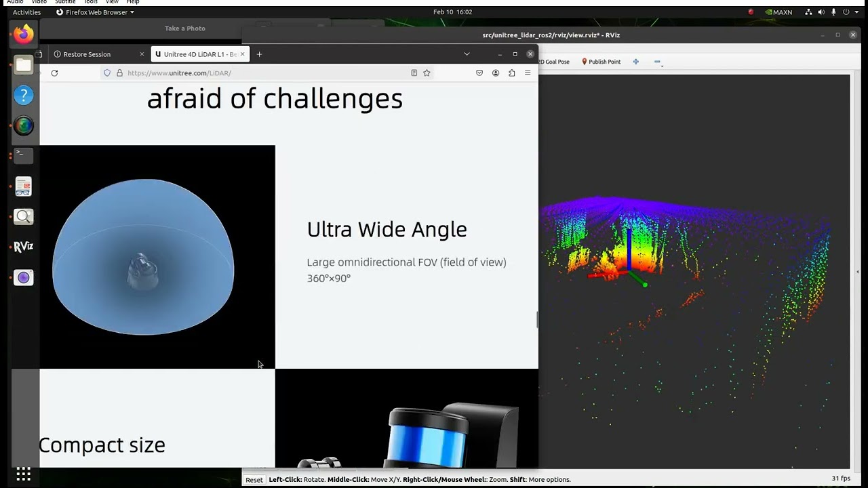Open the Help question mark dock icon
Screen dimensions: 868x488
pos(24,96)
